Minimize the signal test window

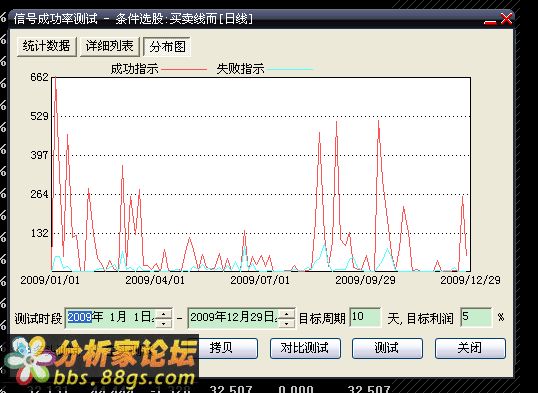(490, 20)
